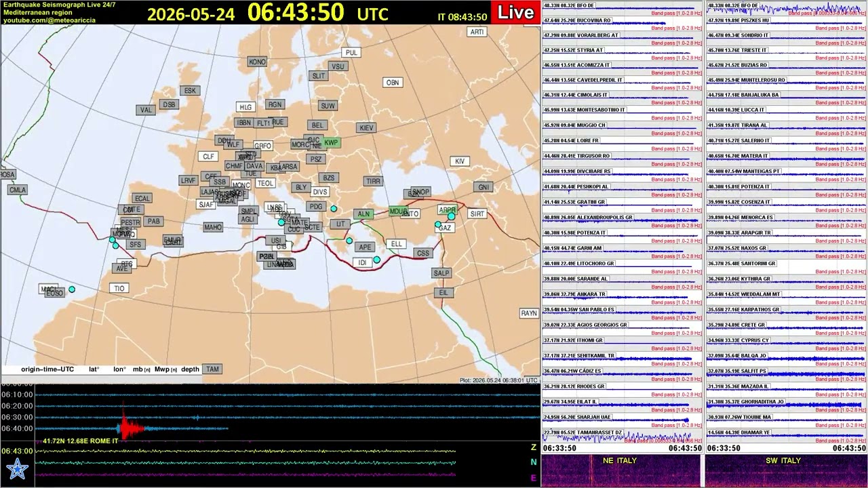This screenshot has height=488, width=868.
Task: Click the CYPRUS CY trace label
Action: 738,340
